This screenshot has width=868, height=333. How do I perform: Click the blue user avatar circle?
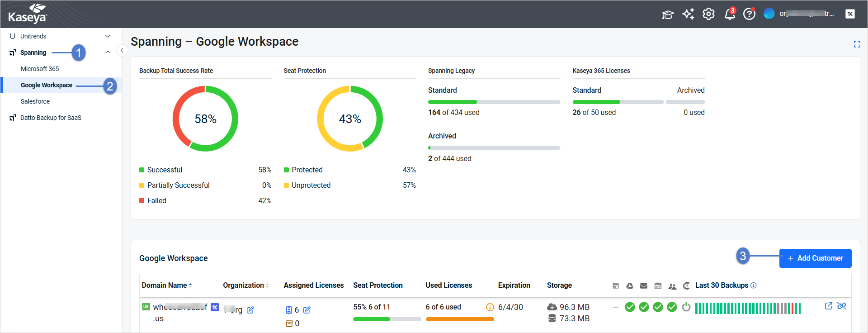pos(769,14)
